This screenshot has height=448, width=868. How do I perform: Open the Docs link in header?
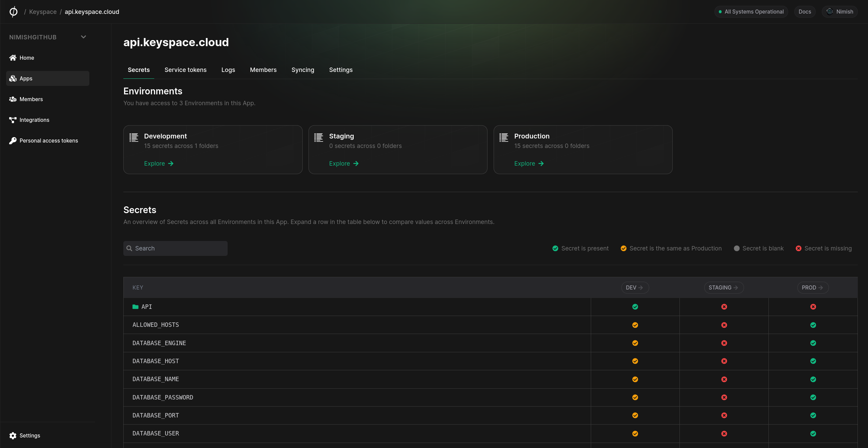click(804, 12)
